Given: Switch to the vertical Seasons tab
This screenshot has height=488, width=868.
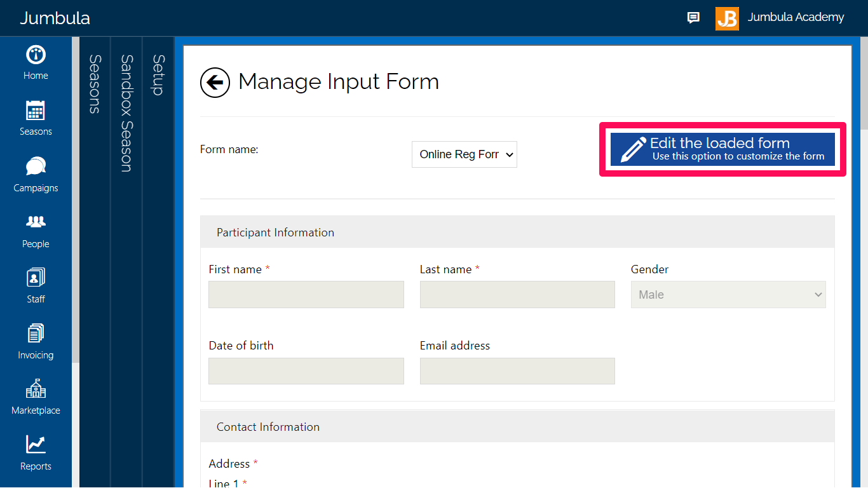Looking at the screenshot, I should point(95,84).
